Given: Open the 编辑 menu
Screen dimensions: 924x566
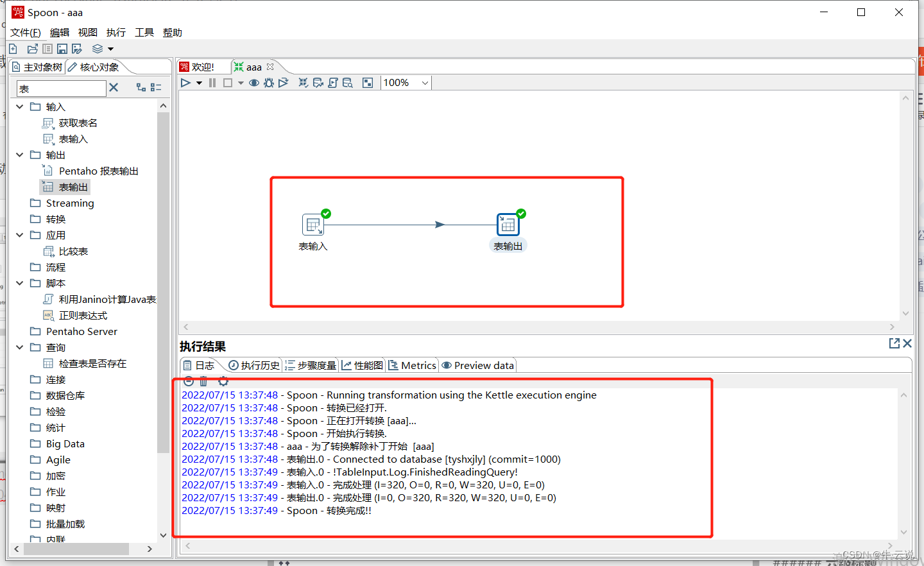Looking at the screenshot, I should pyautogui.click(x=60, y=33).
